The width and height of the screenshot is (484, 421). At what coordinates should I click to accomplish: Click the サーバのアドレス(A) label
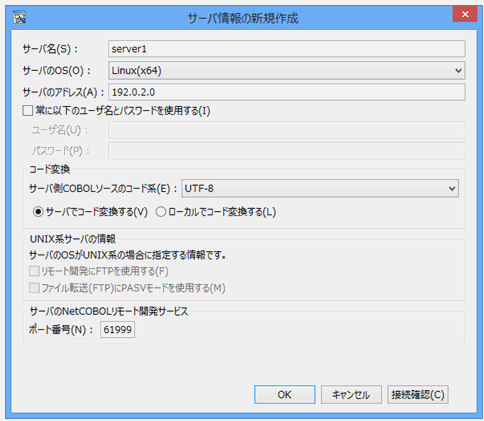pos(63,92)
